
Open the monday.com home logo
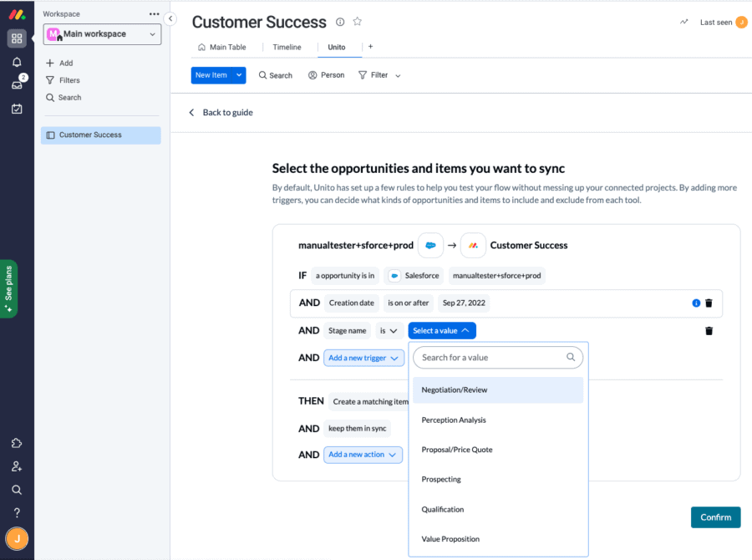(x=16, y=13)
